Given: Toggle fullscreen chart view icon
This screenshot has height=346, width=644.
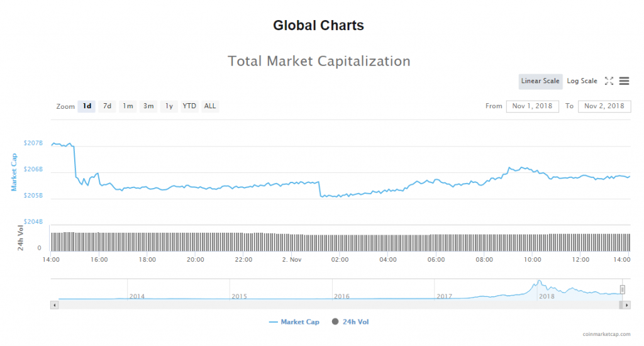Looking at the screenshot, I should [609, 81].
